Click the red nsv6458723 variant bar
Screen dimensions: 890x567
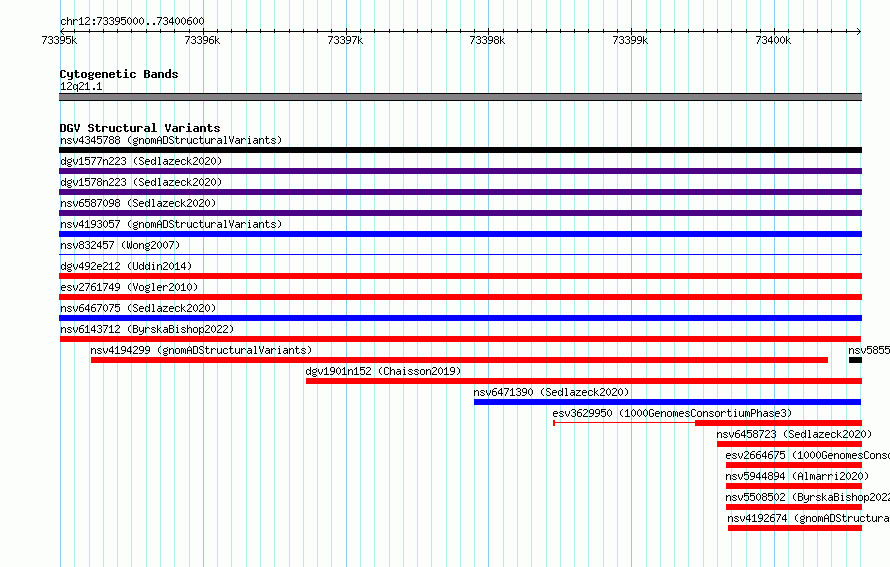[x=790, y=444]
